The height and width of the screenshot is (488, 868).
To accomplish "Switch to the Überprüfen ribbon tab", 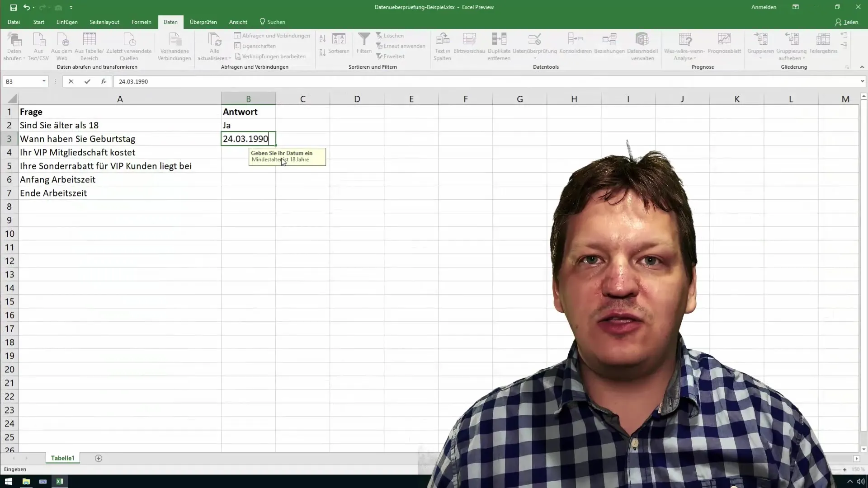I will pyautogui.click(x=203, y=22).
